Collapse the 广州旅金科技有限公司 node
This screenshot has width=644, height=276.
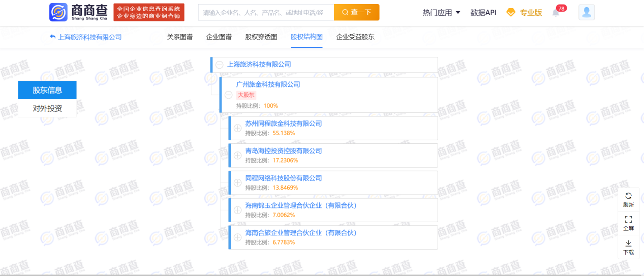pos(228,95)
